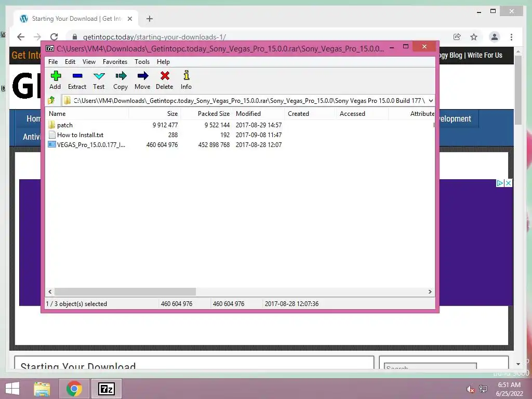Close the Starting Your Download tab

(x=129, y=19)
